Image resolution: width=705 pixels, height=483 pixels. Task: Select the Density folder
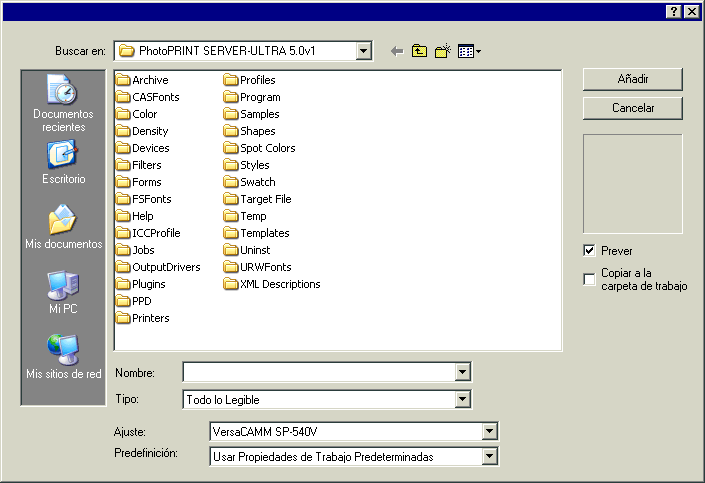(142, 131)
